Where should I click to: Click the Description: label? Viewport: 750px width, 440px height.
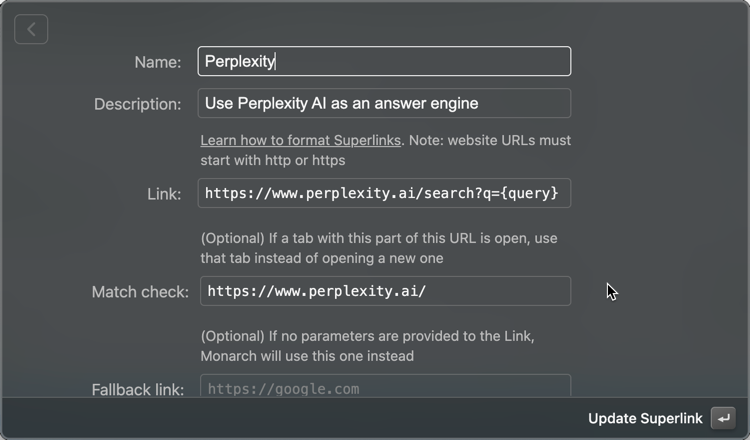pyautogui.click(x=138, y=104)
